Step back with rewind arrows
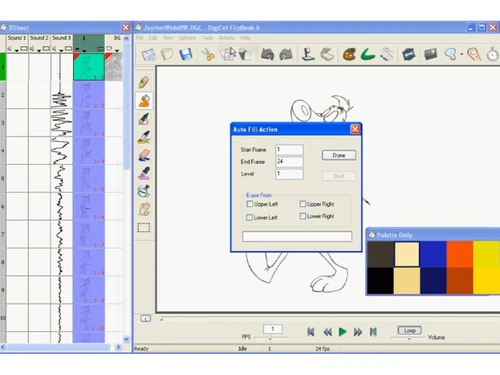Viewport: 500px width, 375px height. click(328, 332)
